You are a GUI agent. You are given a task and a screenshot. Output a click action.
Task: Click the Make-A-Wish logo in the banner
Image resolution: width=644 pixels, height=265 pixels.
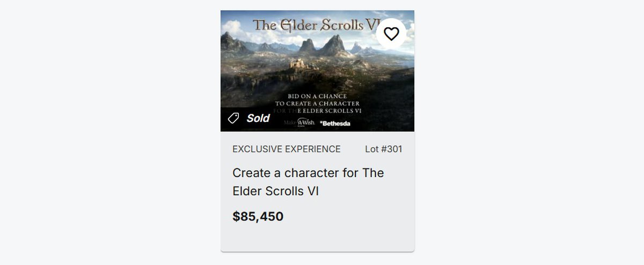pyautogui.click(x=299, y=122)
